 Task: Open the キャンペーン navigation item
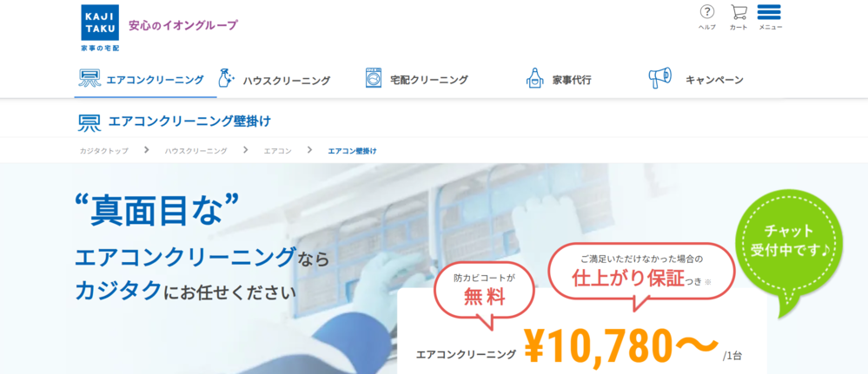[x=714, y=80]
